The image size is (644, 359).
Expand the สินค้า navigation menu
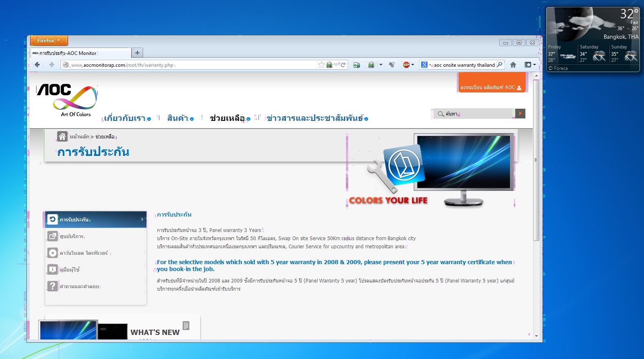tap(180, 118)
